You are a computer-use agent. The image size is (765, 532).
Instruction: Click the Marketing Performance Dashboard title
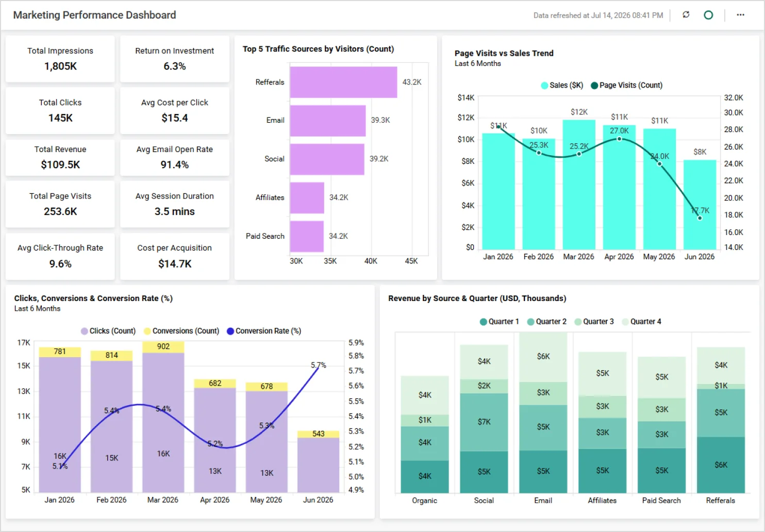[94, 15]
